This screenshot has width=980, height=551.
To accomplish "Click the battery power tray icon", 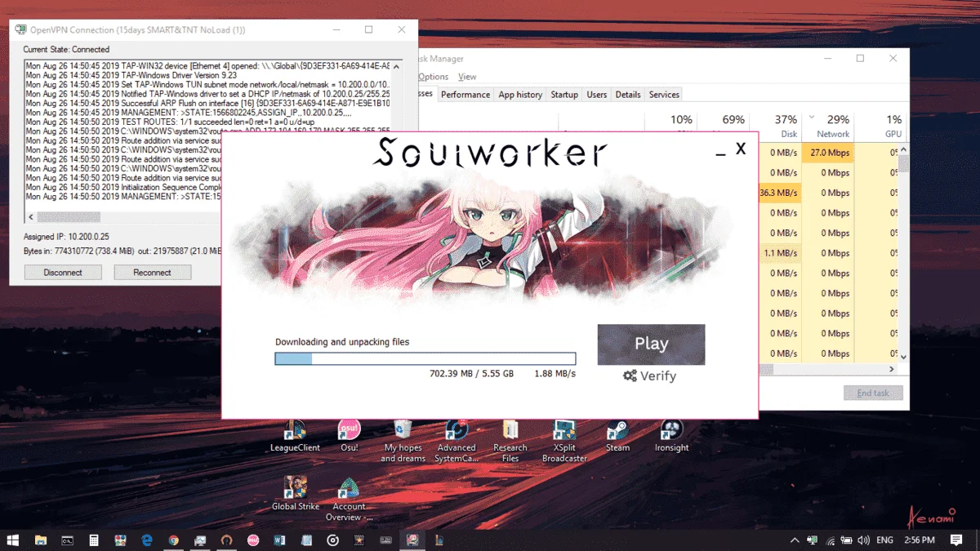I will click(847, 540).
